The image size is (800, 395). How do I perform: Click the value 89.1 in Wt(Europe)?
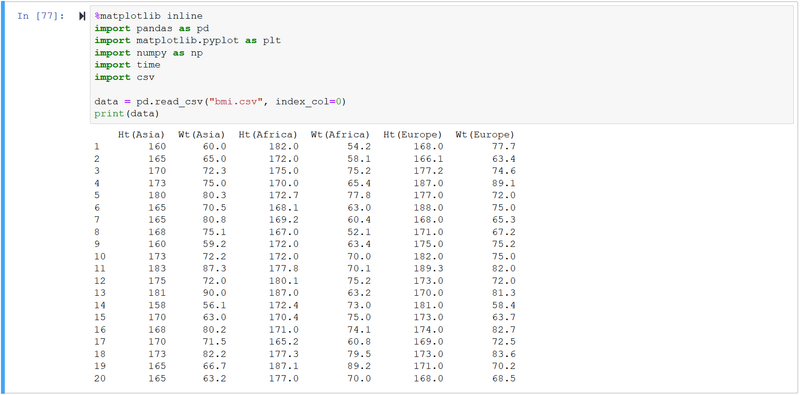click(504, 183)
